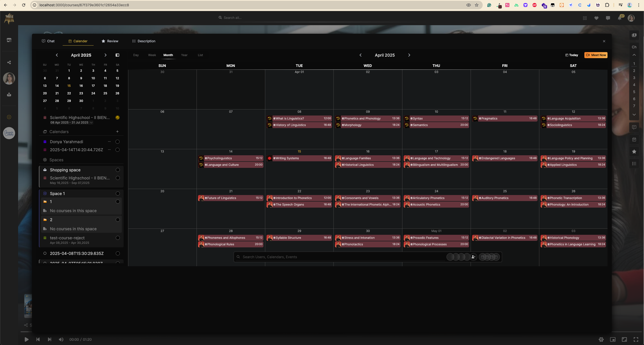Click the Meet Now button
Viewport: 644px width, 345px height.
[x=596, y=55]
